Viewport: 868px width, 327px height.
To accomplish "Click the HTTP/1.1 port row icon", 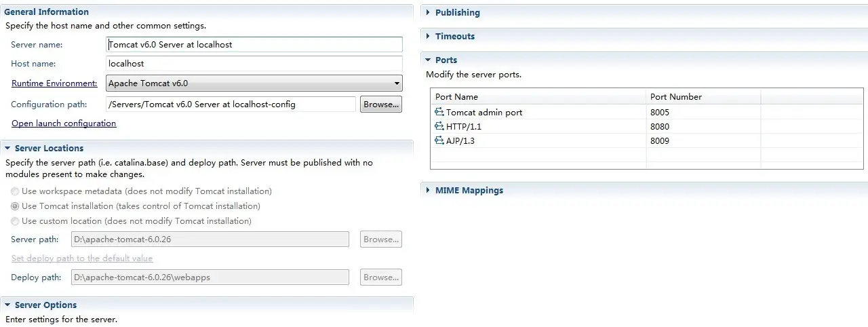I will click(439, 127).
